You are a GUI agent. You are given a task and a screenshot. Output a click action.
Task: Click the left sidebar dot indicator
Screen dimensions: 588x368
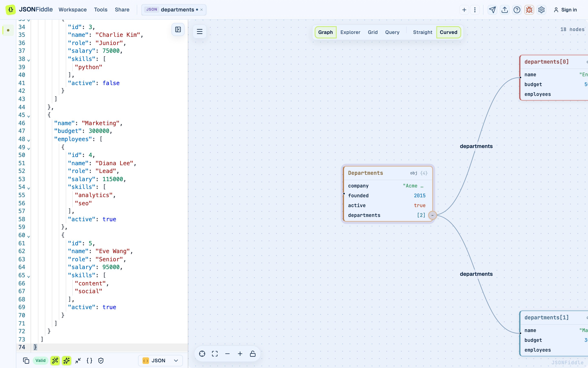[8, 30]
